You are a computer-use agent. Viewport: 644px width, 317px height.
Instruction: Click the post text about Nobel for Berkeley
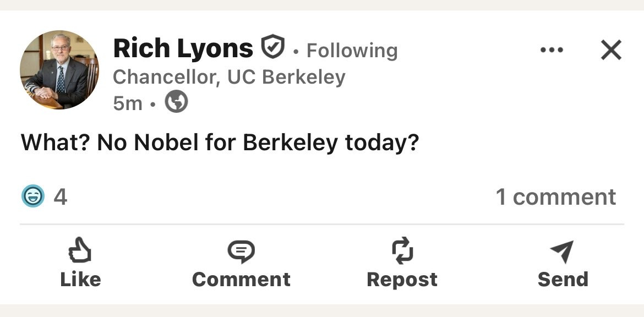(x=220, y=143)
